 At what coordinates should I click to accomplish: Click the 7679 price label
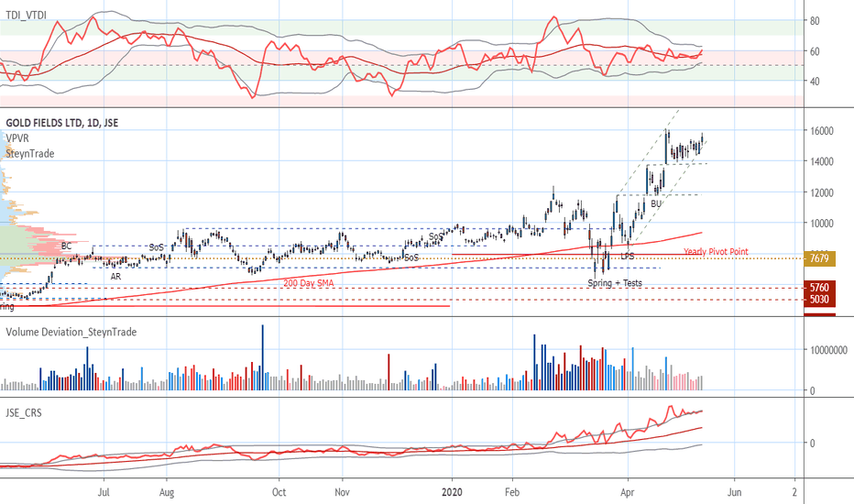click(x=819, y=258)
